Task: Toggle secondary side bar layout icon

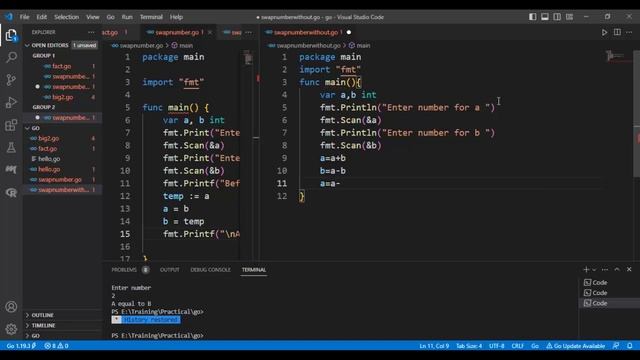Action: point(557,17)
